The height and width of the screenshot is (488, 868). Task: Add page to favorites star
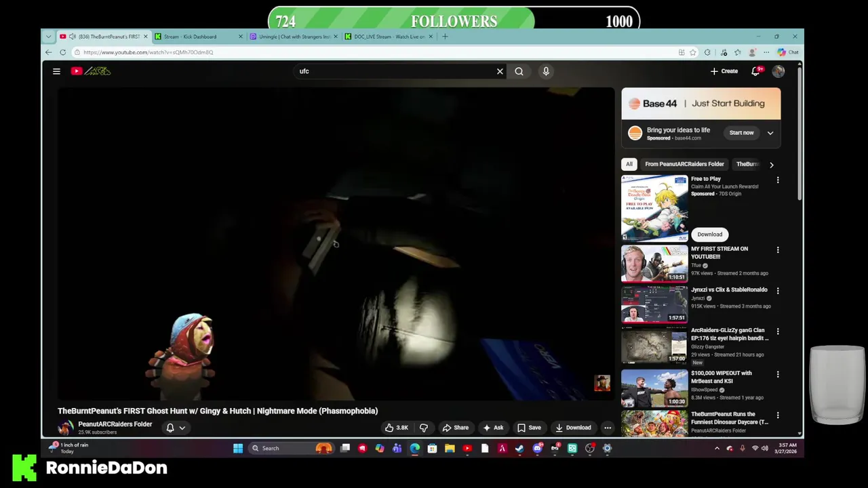tap(693, 52)
